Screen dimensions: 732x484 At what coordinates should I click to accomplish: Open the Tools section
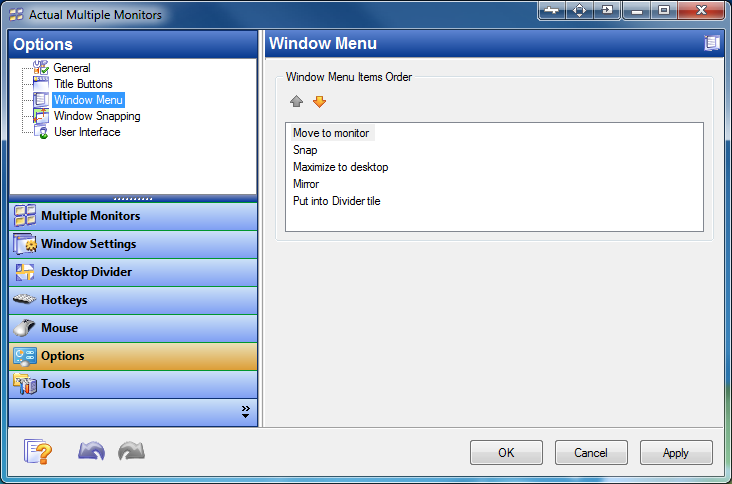pos(133,384)
